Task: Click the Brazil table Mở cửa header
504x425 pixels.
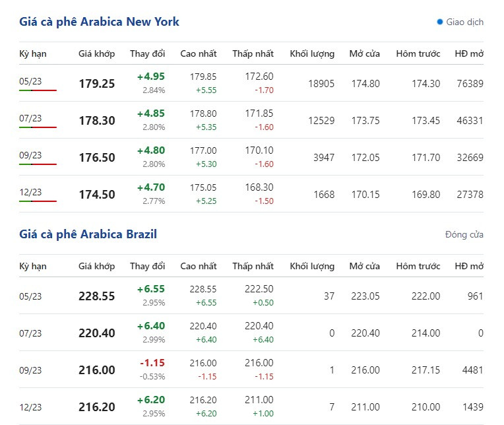Action: pyautogui.click(x=365, y=266)
